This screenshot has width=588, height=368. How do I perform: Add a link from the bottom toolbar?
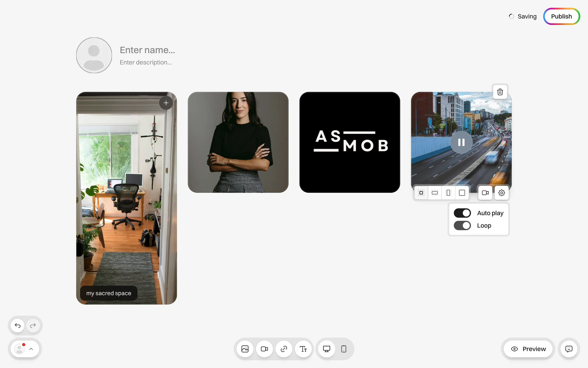(284, 349)
